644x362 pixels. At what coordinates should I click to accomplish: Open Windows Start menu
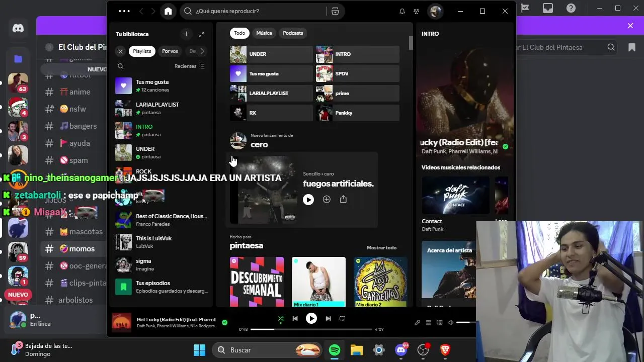(199, 350)
